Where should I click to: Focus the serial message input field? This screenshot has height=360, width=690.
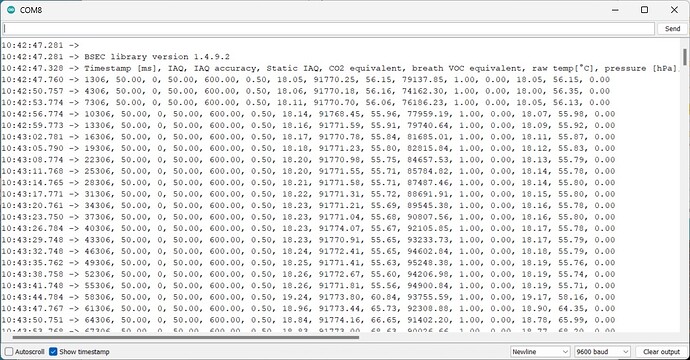click(x=329, y=29)
